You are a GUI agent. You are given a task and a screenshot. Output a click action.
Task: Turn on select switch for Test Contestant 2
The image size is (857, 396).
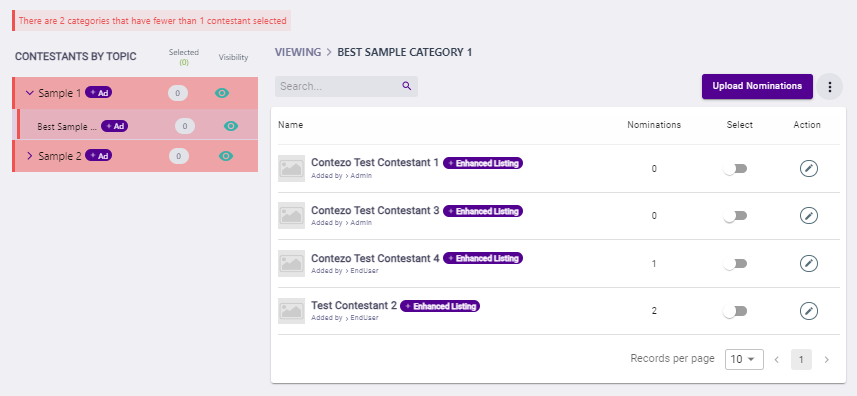coord(735,311)
